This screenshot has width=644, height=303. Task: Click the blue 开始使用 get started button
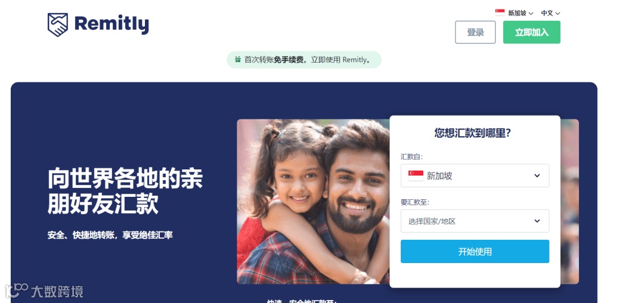[x=475, y=251]
